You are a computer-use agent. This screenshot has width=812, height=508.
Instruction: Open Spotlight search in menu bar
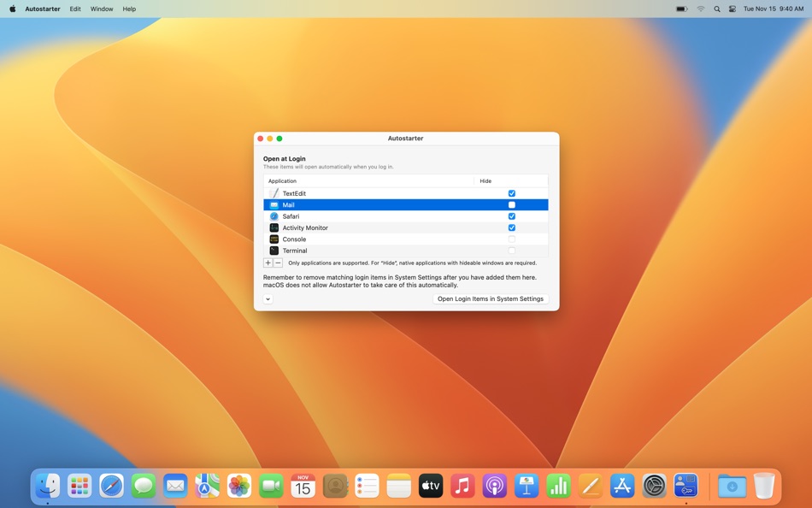coord(717,9)
